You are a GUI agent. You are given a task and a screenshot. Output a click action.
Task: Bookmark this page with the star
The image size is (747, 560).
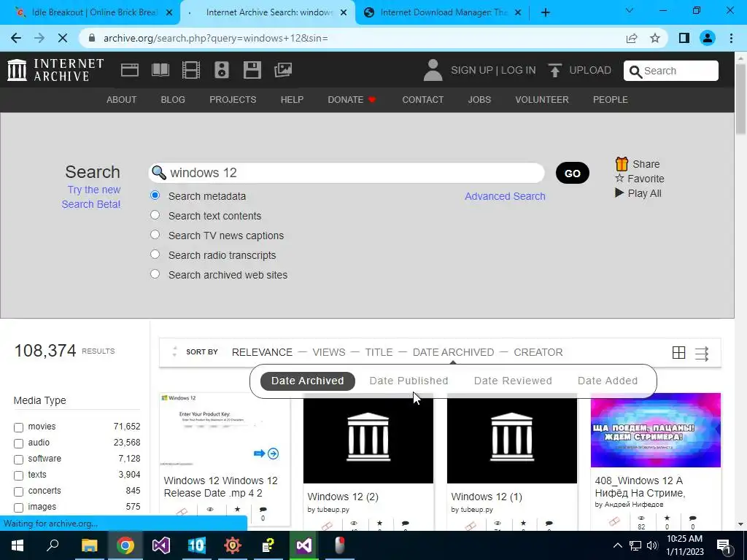coord(655,38)
